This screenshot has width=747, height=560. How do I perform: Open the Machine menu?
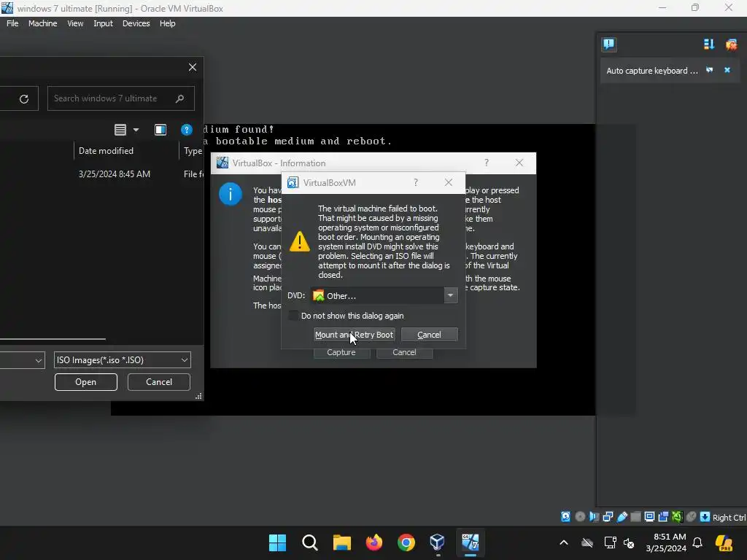point(42,23)
